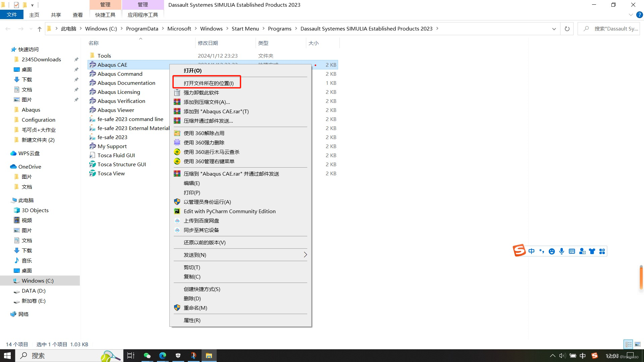This screenshot has width=644, height=362.
Task: Open the 查看 ribbon tab
Action: pyautogui.click(x=77, y=15)
